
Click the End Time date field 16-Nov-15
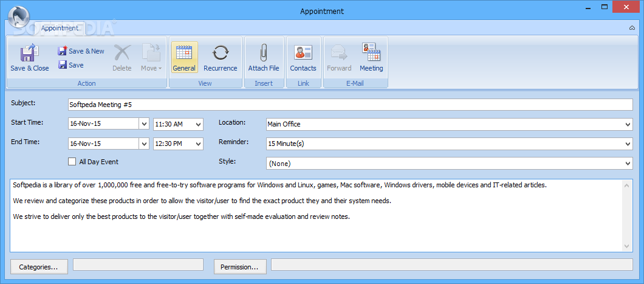(x=103, y=144)
